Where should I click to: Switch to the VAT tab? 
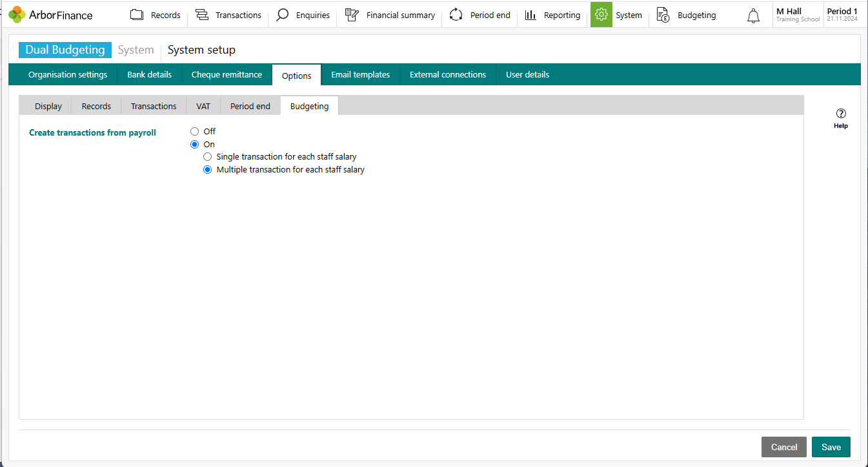click(x=203, y=105)
